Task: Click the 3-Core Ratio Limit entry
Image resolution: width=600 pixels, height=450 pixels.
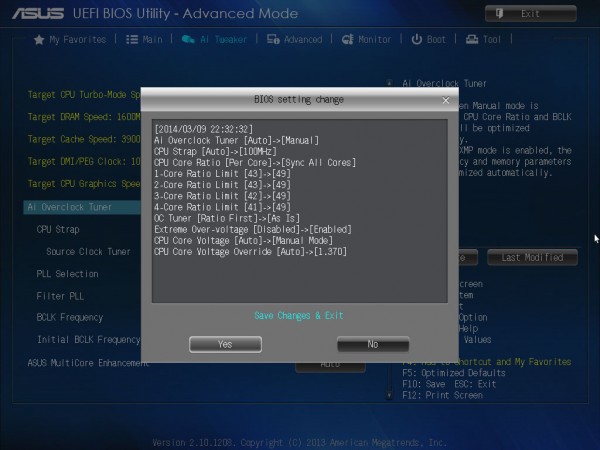Action: click(x=222, y=196)
